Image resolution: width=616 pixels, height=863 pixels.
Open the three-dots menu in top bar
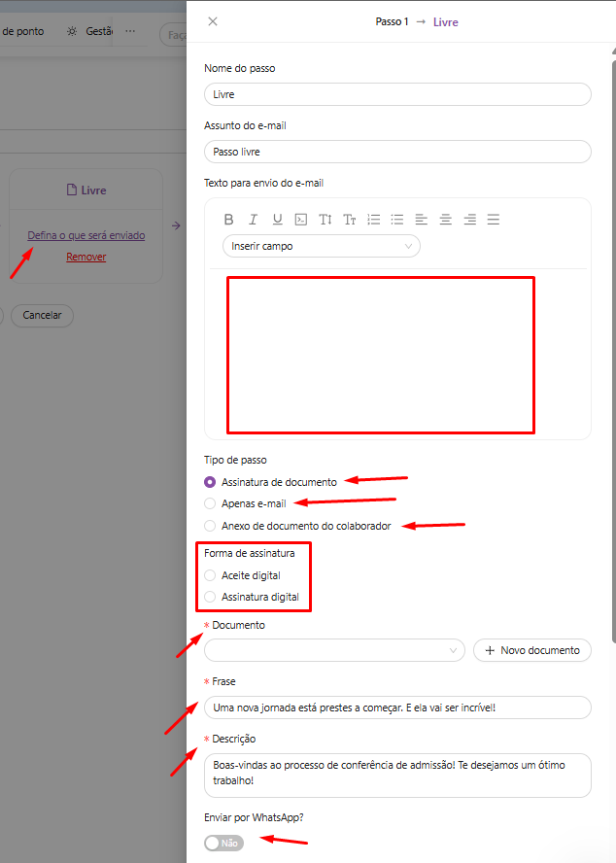(x=130, y=31)
